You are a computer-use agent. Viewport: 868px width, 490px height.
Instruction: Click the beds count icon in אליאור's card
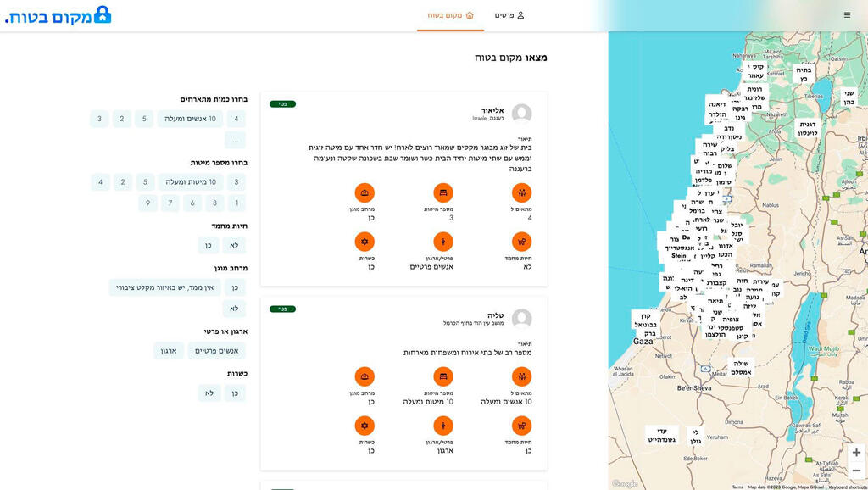pos(443,192)
